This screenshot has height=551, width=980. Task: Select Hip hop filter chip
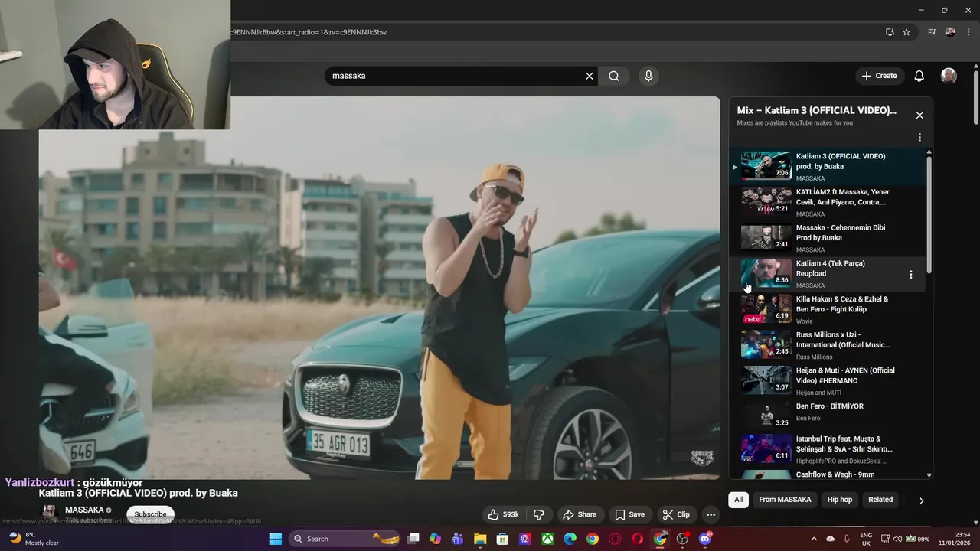point(839,500)
